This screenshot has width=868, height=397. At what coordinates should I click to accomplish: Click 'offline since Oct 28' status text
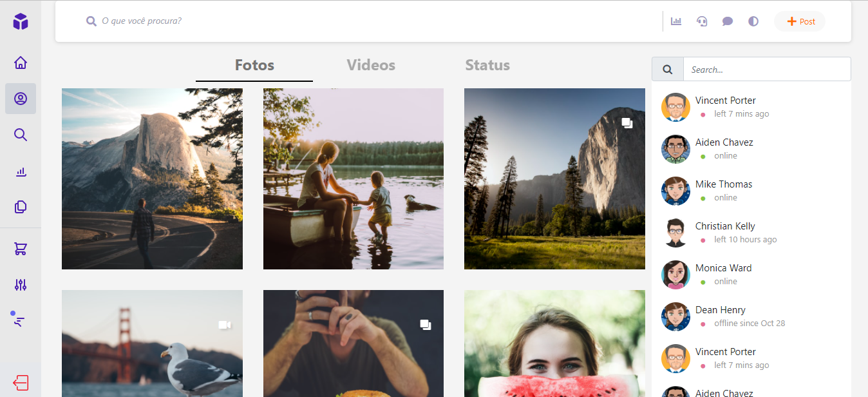[x=750, y=324]
